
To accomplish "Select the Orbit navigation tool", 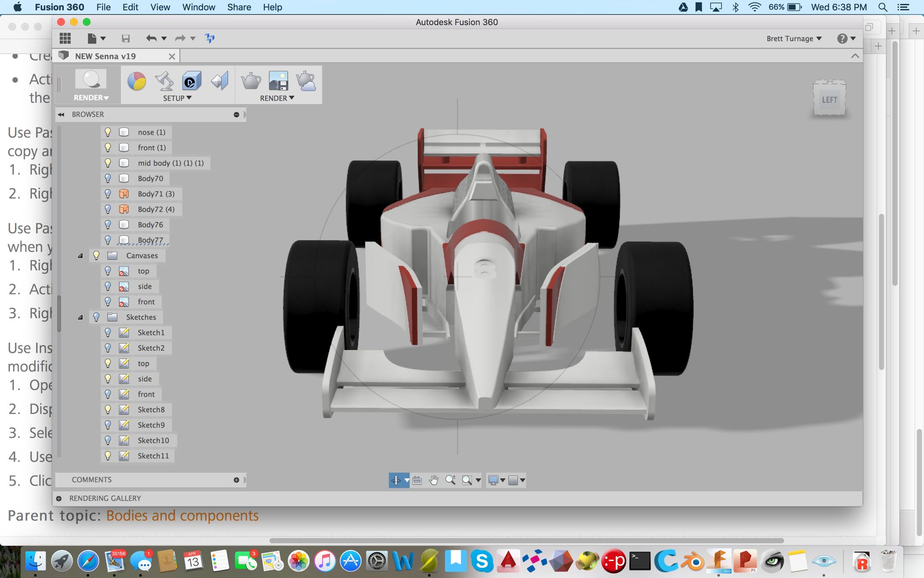I will coord(396,480).
